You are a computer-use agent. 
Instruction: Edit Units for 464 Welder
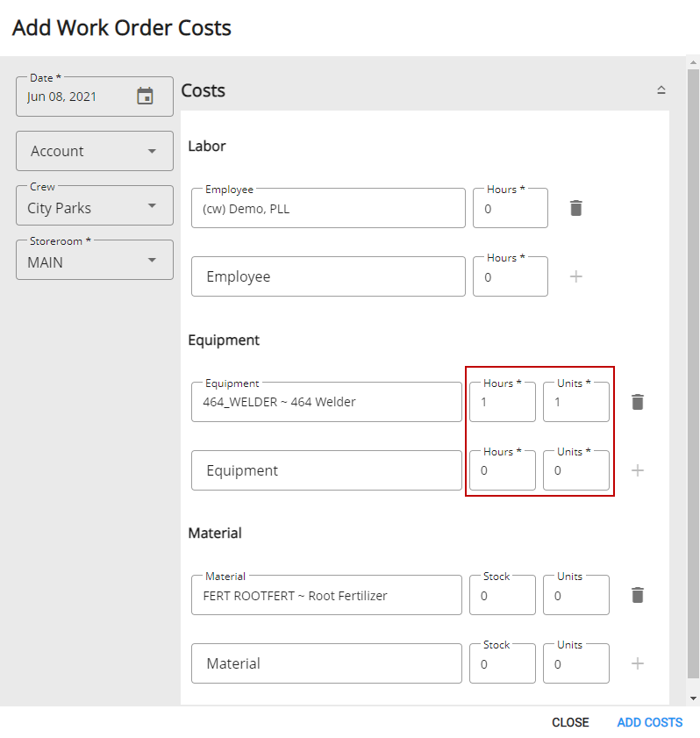click(x=576, y=402)
